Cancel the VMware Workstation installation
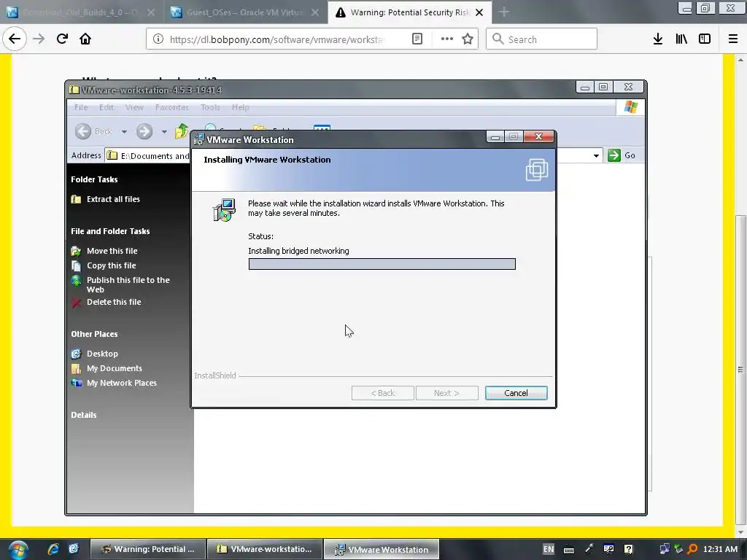Viewport: 747px width, 560px height. point(516,393)
